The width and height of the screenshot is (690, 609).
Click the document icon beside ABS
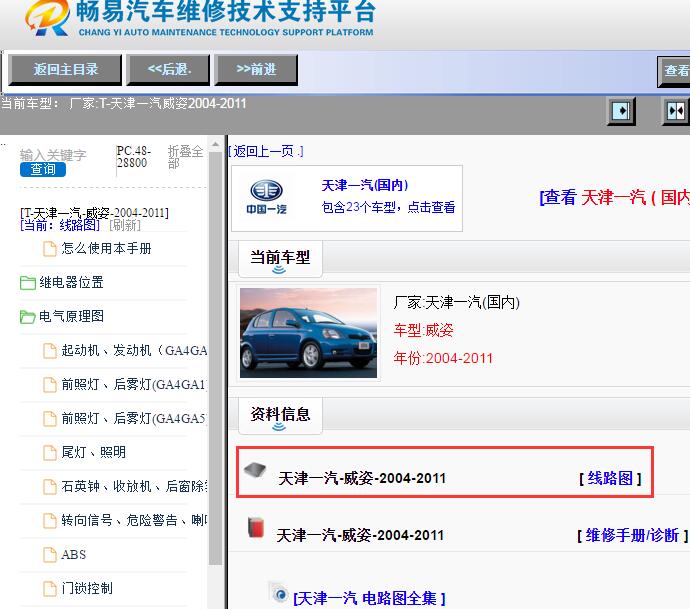50,555
